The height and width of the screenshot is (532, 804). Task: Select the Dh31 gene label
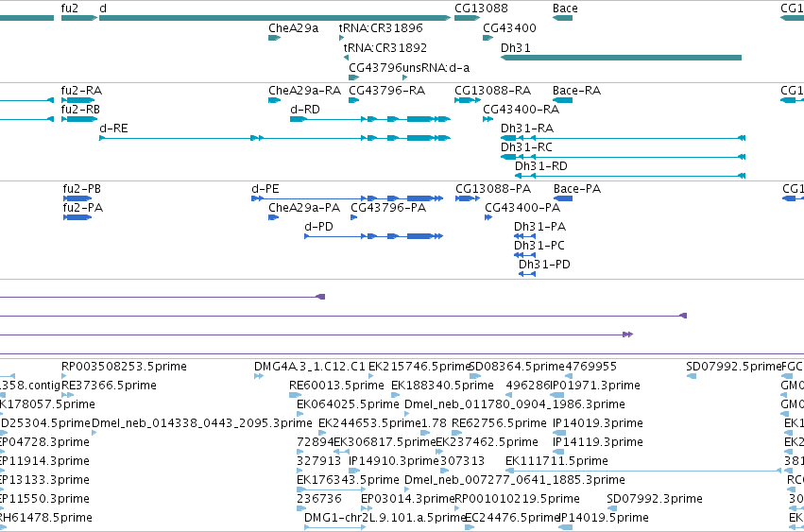point(515,47)
